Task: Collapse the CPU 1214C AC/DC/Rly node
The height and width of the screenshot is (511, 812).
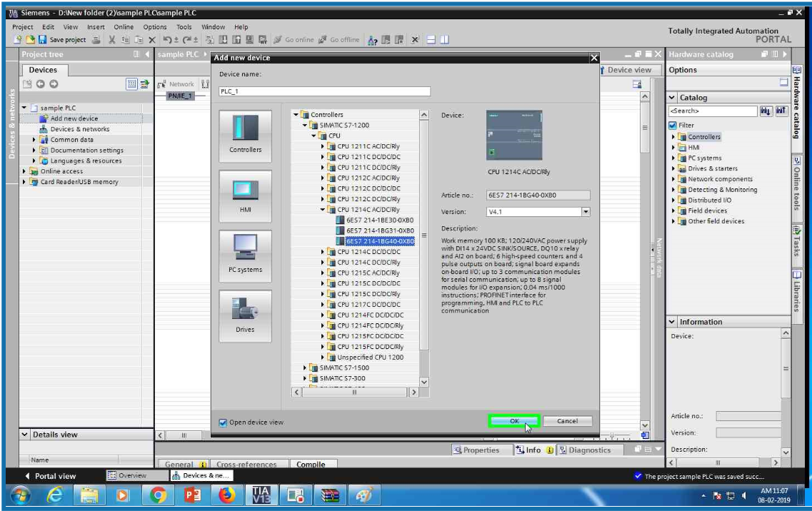Action: tap(322, 210)
